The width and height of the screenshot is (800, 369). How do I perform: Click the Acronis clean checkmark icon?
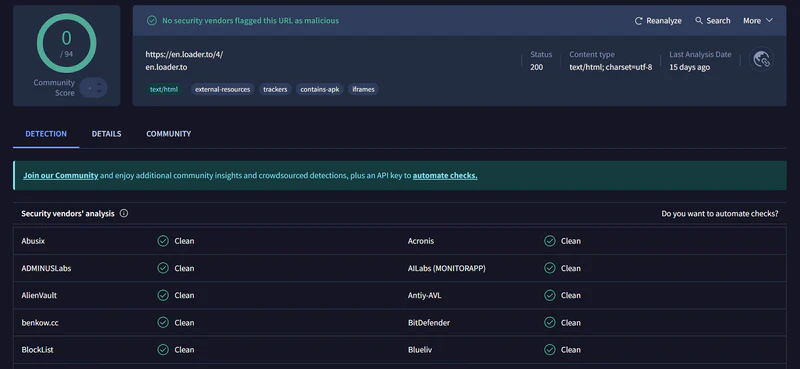point(549,241)
